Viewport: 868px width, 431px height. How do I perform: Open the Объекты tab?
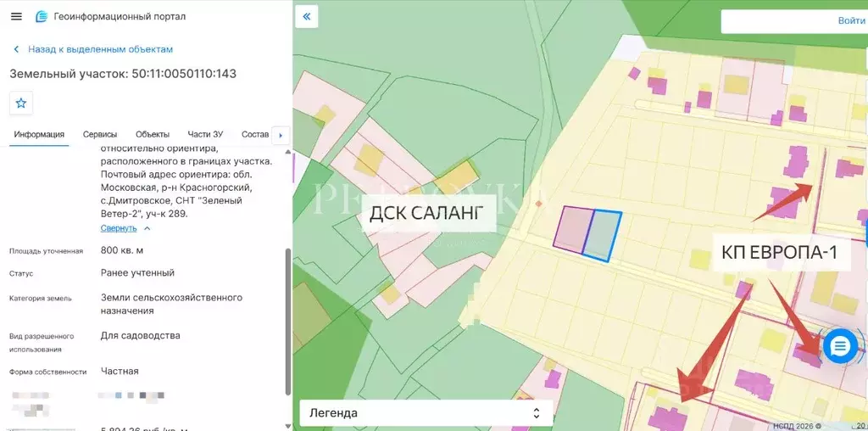(x=153, y=134)
